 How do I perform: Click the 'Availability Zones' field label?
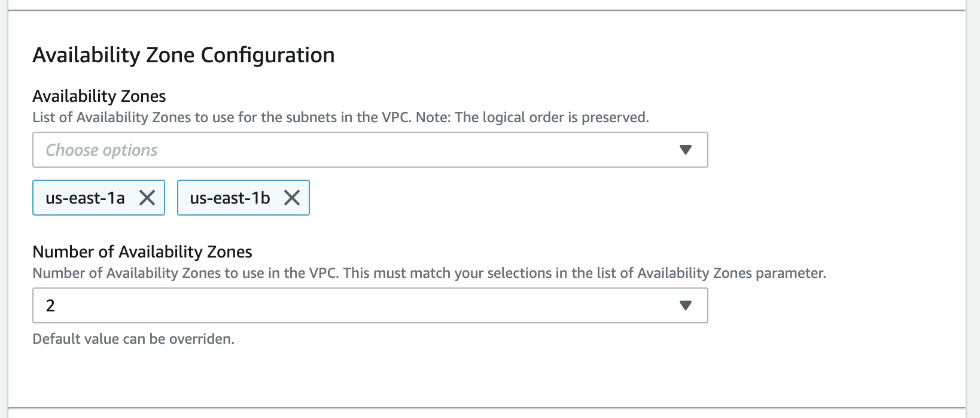[x=99, y=96]
